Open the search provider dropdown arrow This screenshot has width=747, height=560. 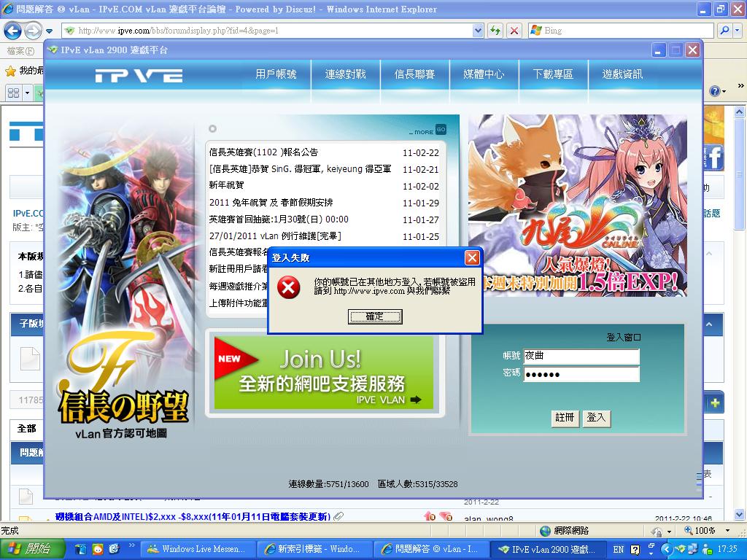(738, 31)
